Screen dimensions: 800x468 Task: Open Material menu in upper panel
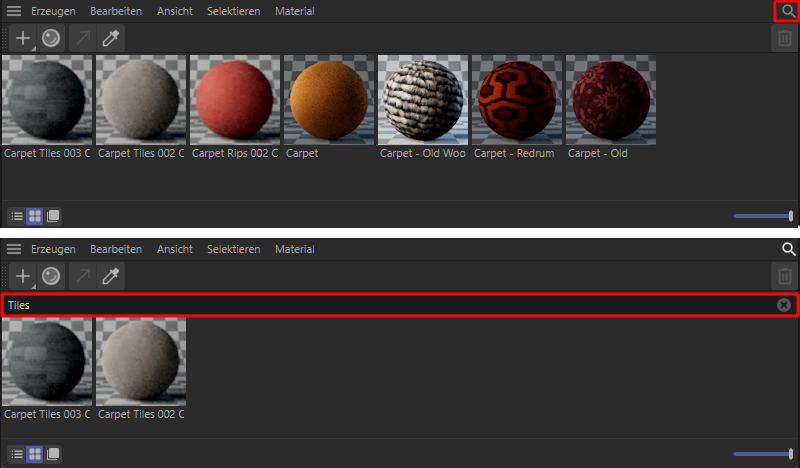tap(294, 11)
